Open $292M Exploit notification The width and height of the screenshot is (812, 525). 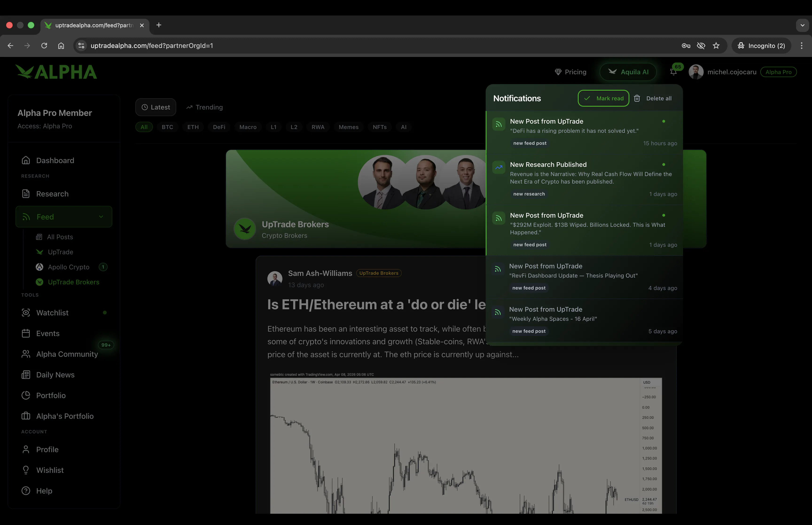click(584, 230)
